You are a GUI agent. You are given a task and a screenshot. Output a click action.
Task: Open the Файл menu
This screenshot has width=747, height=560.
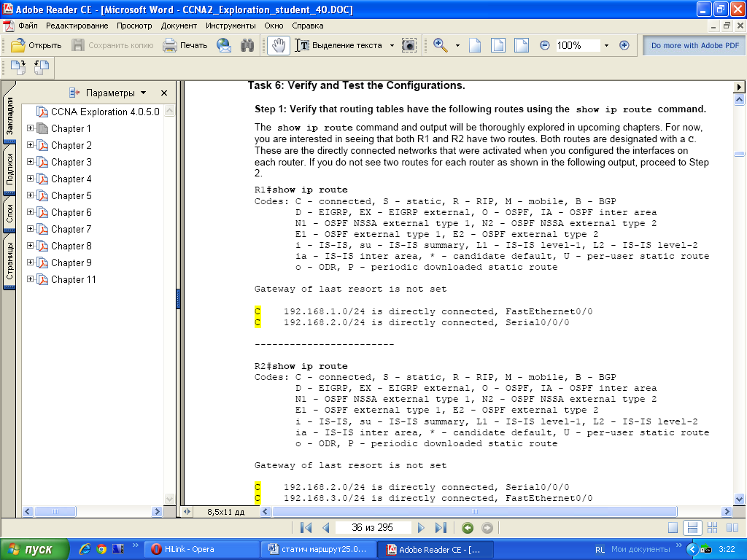(28, 26)
